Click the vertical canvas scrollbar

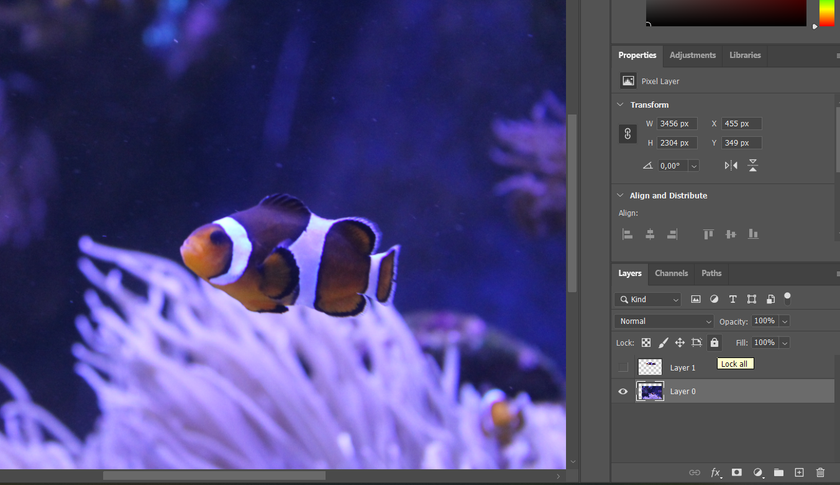572,203
